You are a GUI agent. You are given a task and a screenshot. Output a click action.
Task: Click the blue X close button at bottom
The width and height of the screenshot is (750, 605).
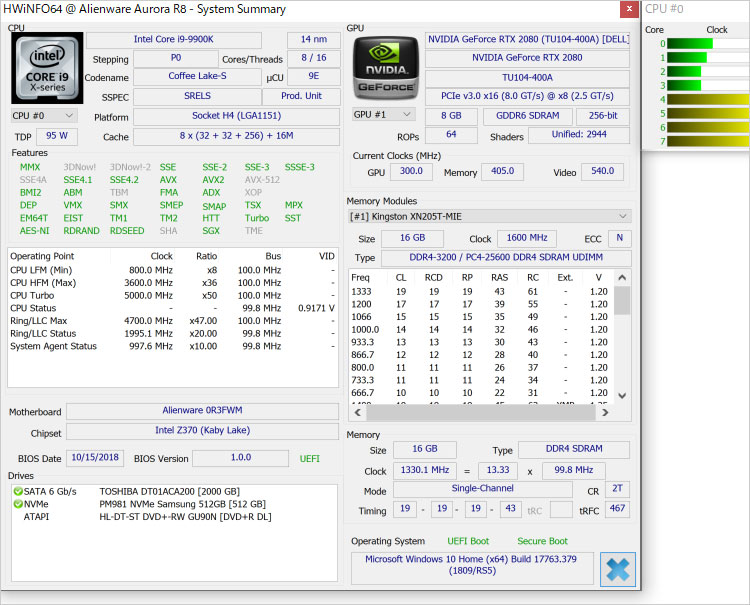[x=618, y=569]
